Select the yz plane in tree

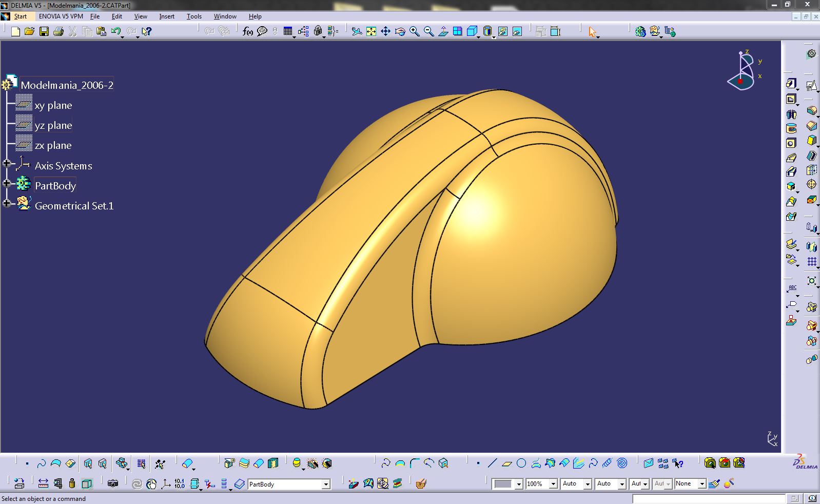(x=53, y=125)
